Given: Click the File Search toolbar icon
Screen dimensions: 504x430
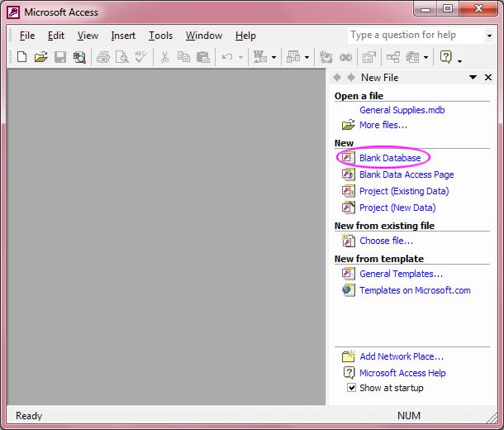Looking at the screenshot, I should 79,58.
